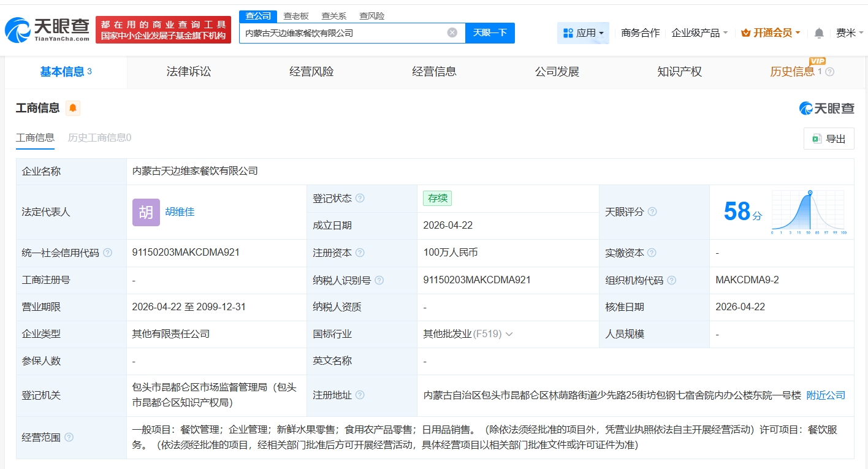Image resolution: width=868 pixels, height=469 pixels.
Task: Open the notification bell in the top bar
Action: tap(818, 33)
